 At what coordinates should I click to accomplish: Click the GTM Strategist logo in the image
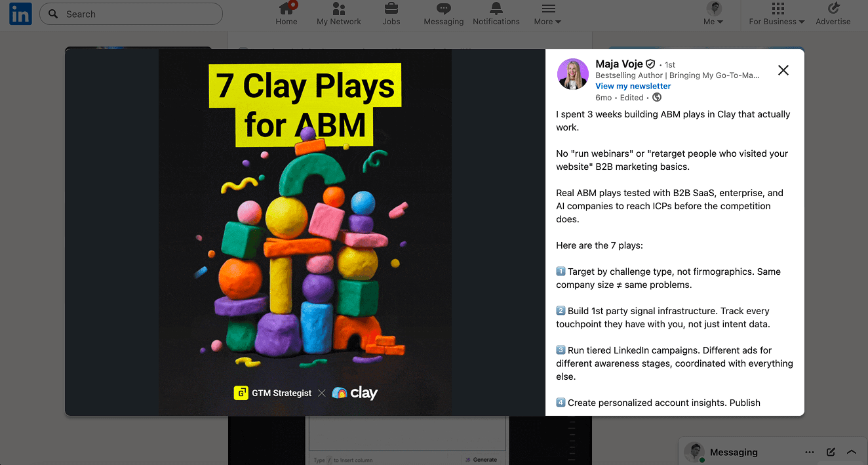(273, 393)
